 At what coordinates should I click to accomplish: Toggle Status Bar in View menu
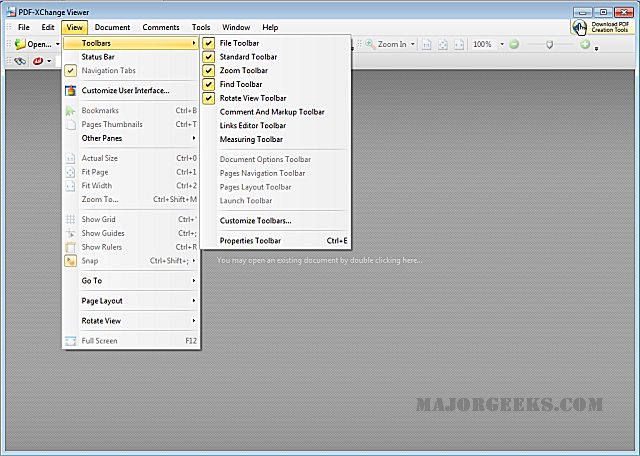pyautogui.click(x=131, y=57)
